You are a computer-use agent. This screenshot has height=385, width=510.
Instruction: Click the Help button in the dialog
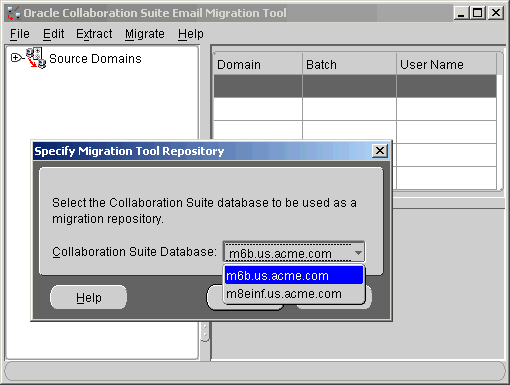pos(88,297)
